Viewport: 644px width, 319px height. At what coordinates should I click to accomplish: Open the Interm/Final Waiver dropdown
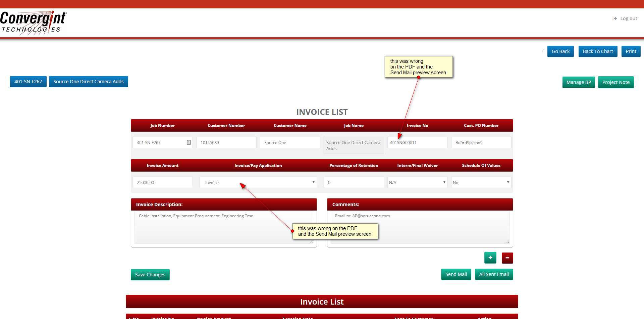pyautogui.click(x=418, y=182)
